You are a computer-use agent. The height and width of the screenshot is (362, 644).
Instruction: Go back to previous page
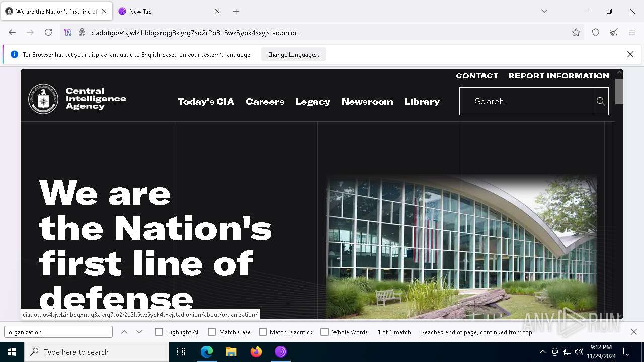pyautogui.click(x=12, y=32)
